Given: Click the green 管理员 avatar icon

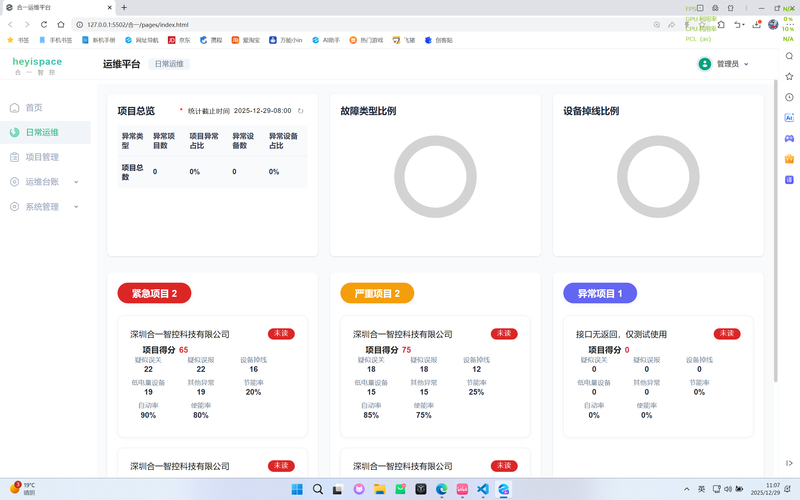Looking at the screenshot, I should pos(705,64).
